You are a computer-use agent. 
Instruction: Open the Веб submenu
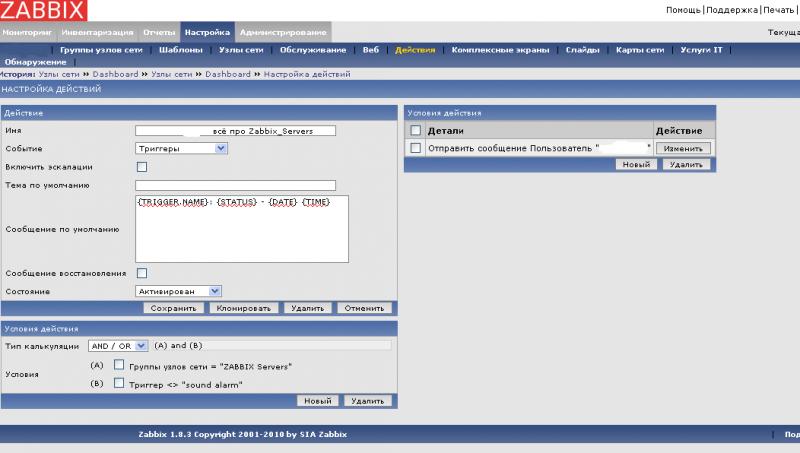371,49
